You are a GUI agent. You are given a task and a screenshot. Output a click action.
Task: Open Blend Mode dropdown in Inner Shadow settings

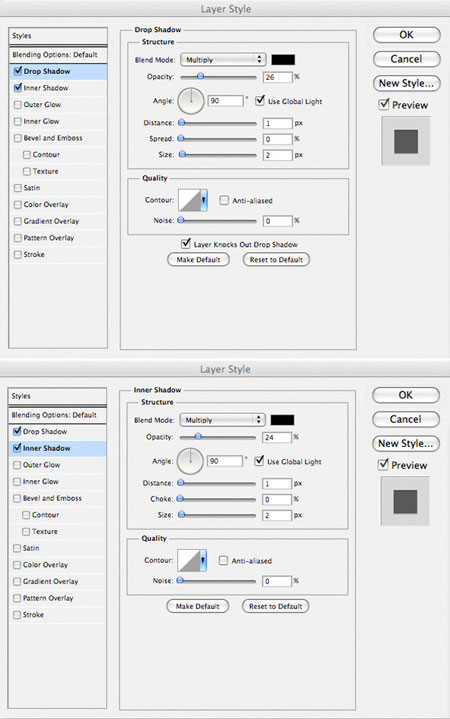point(222,420)
